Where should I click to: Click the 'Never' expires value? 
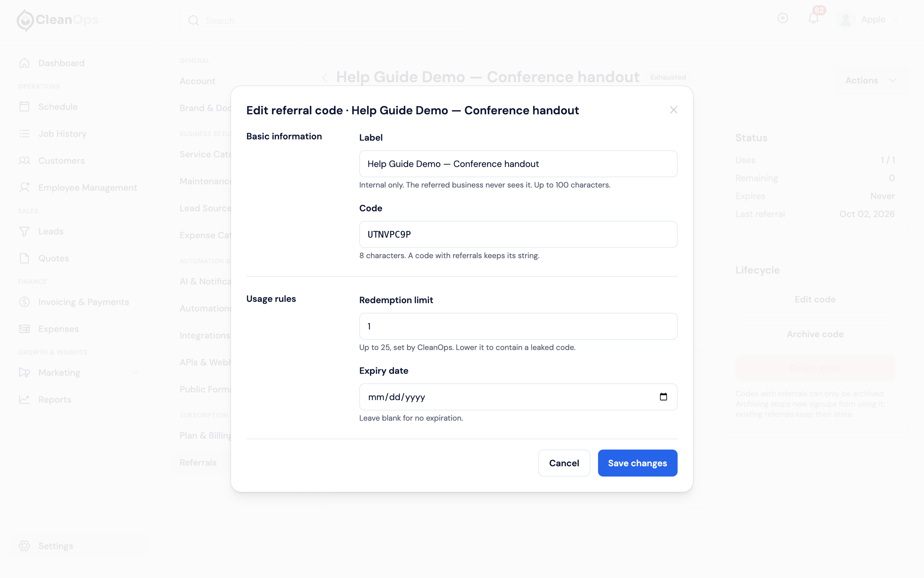click(882, 196)
